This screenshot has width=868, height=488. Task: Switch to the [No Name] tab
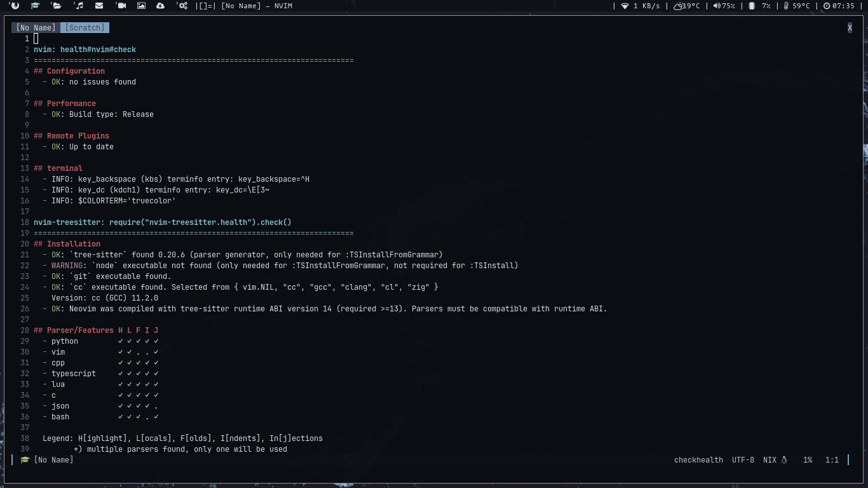[x=36, y=28]
